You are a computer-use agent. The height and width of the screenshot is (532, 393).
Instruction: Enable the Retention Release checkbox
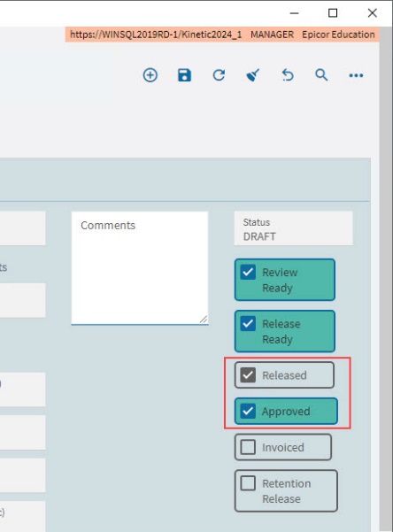[248, 483]
